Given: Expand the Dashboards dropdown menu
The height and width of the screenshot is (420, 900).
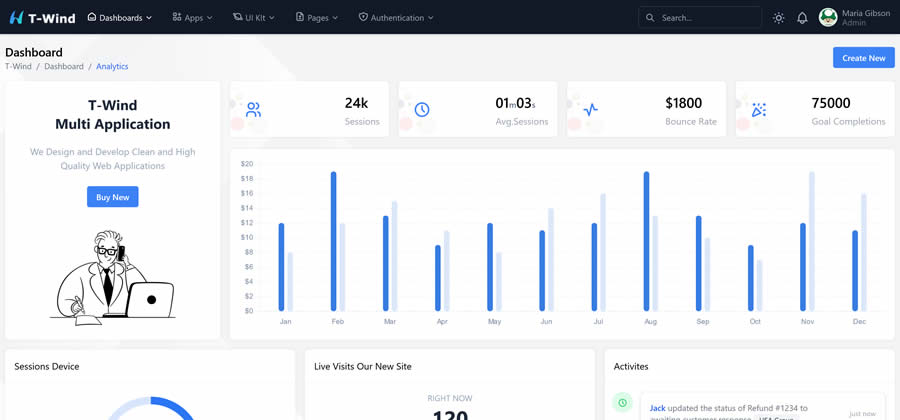Looking at the screenshot, I should tap(120, 17).
